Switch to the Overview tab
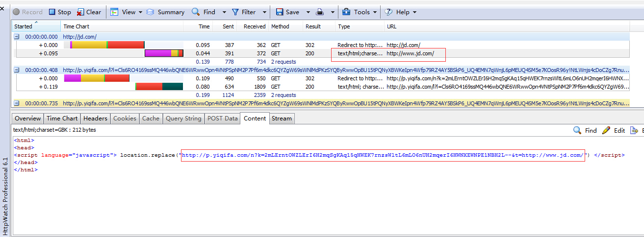This screenshot has height=237, width=644. click(28, 118)
